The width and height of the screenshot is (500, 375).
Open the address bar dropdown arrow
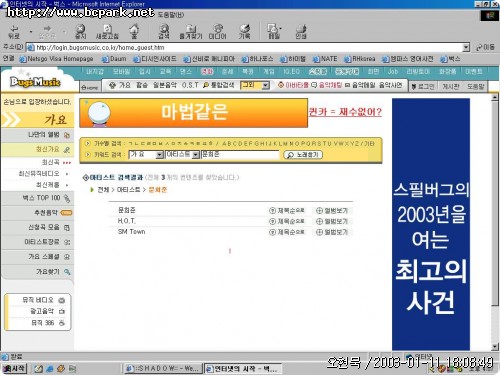point(466,48)
